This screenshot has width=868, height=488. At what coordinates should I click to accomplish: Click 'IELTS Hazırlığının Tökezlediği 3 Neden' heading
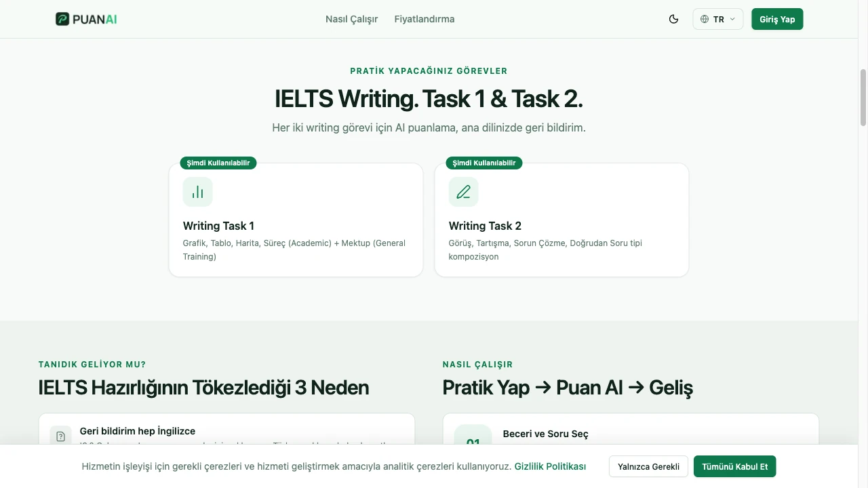coord(204,388)
